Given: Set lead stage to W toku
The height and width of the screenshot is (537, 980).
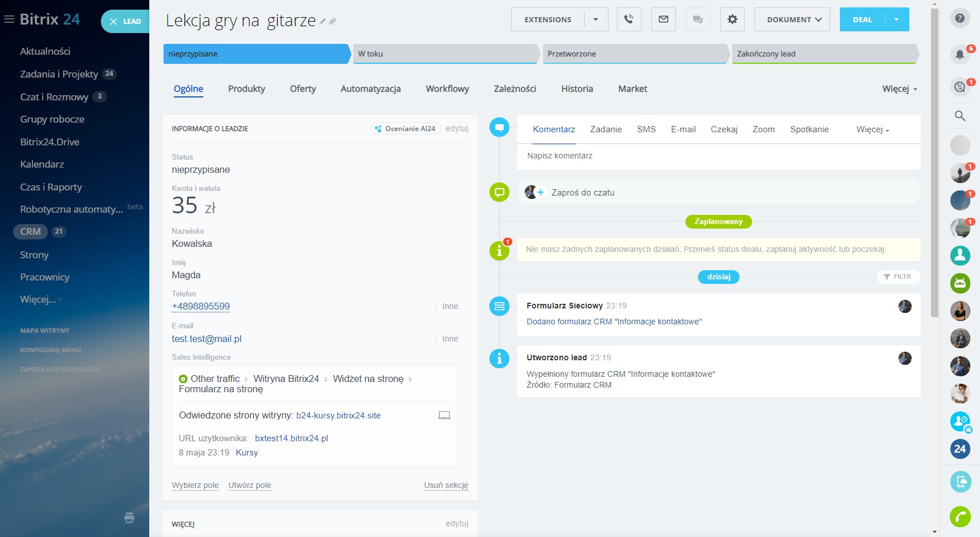Looking at the screenshot, I should tap(446, 54).
